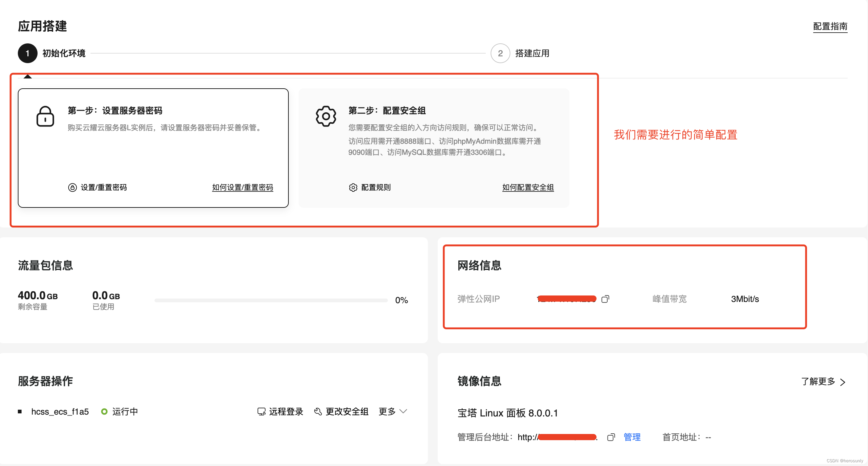Click the 400.0 GB remaining capacity value
Viewport: 868px width, 466px height.
38,295
